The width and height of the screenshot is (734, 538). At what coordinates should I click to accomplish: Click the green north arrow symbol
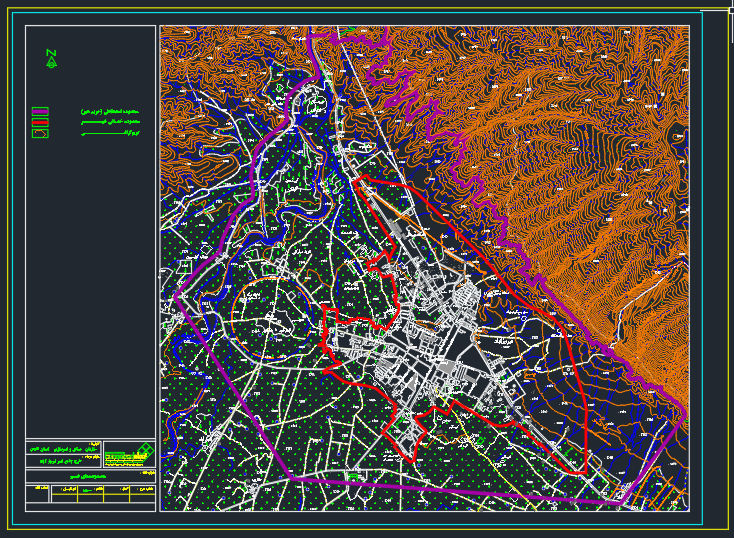click(x=51, y=59)
